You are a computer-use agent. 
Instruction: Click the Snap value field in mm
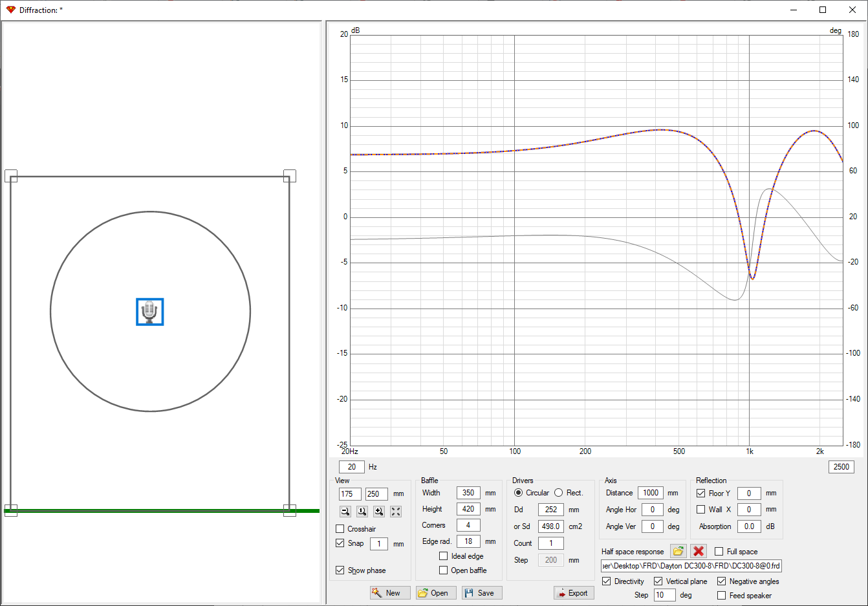pyautogui.click(x=379, y=544)
